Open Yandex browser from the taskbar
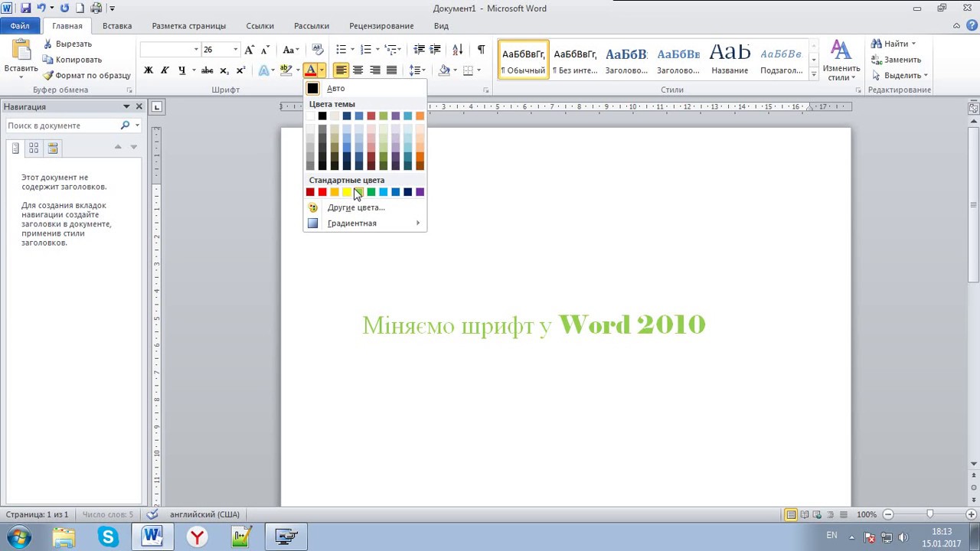 [197, 537]
